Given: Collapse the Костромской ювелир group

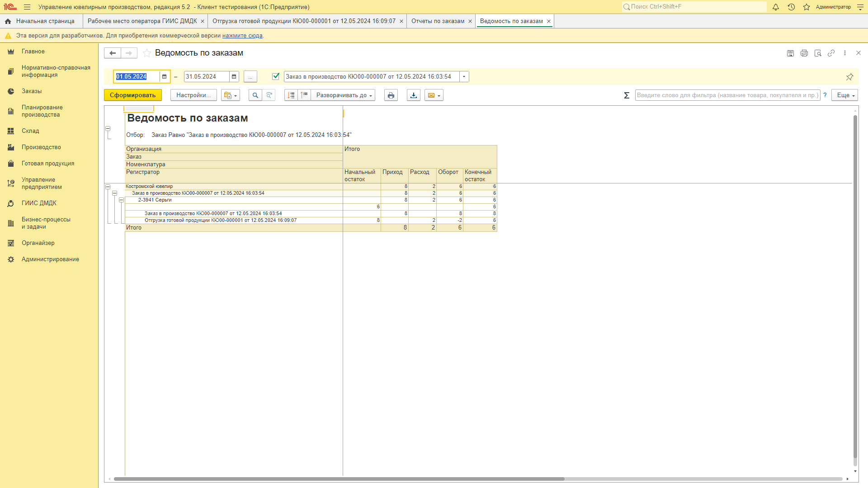Looking at the screenshot, I should pyautogui.click(x=108, y=187).
